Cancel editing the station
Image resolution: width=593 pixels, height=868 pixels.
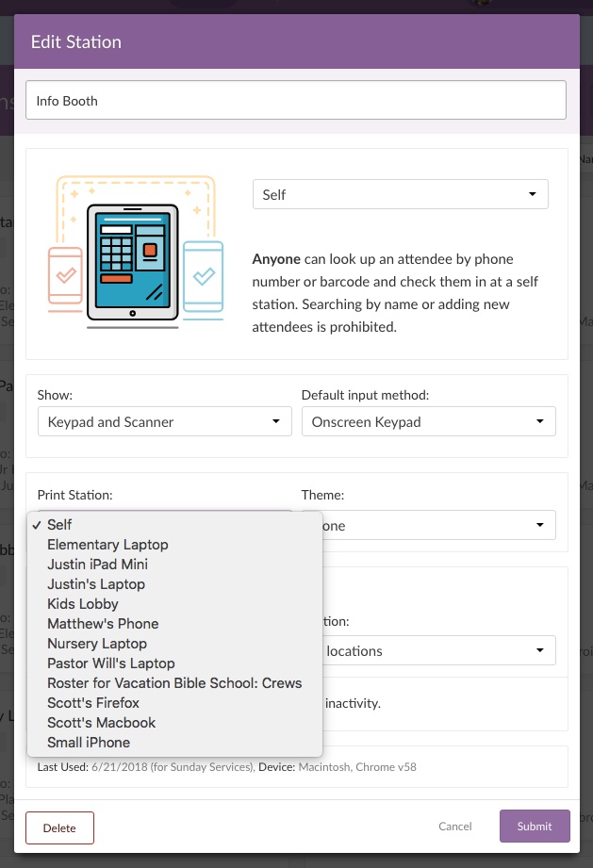pos(455,826)
